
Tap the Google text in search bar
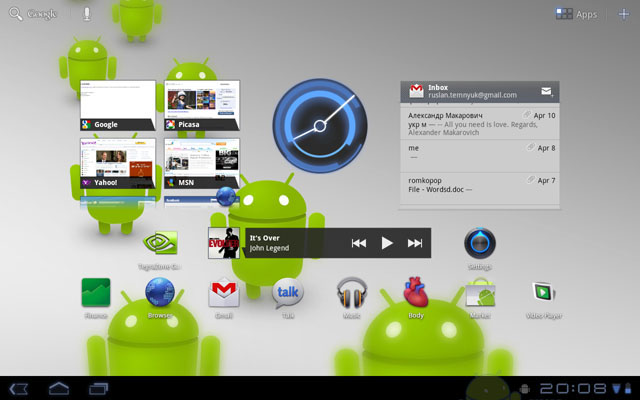[42, 14]
